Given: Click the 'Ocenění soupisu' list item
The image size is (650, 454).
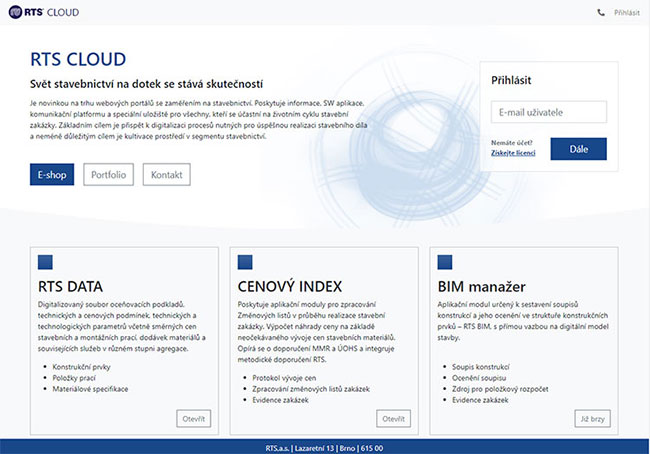Looking at the screenshot, I should (x=479, y=378).
